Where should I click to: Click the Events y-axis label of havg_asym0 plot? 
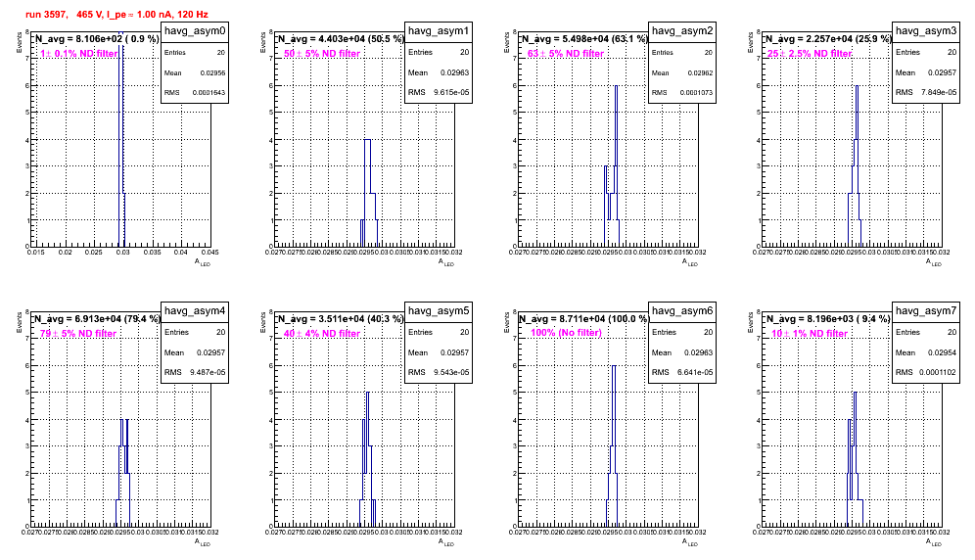(19, 43)
